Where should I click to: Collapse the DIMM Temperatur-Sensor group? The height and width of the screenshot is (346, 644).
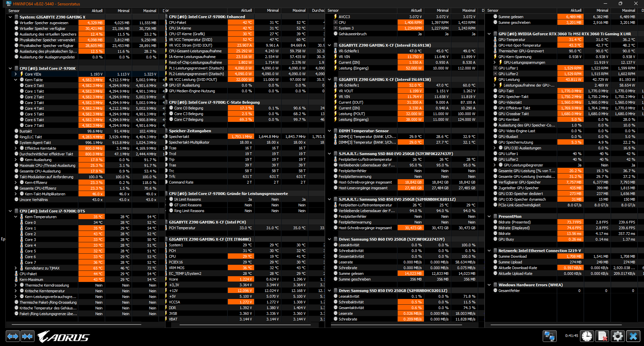tap(330, 131)
